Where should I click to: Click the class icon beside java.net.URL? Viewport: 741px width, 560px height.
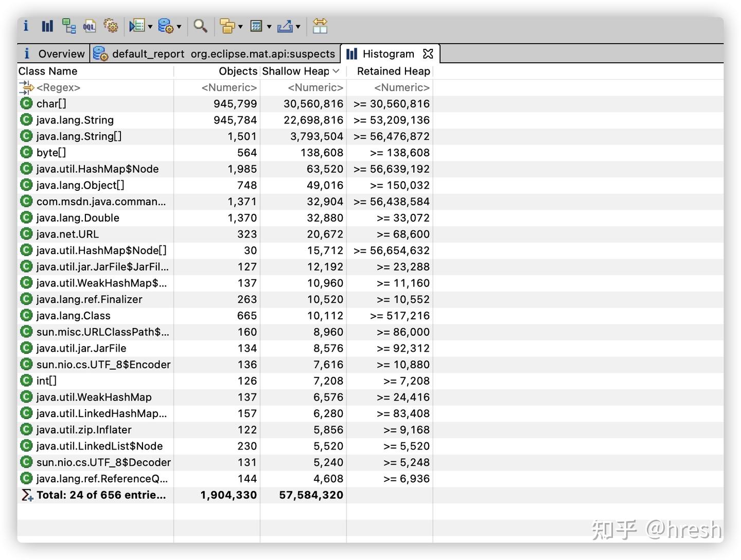[x=26, y=234]
